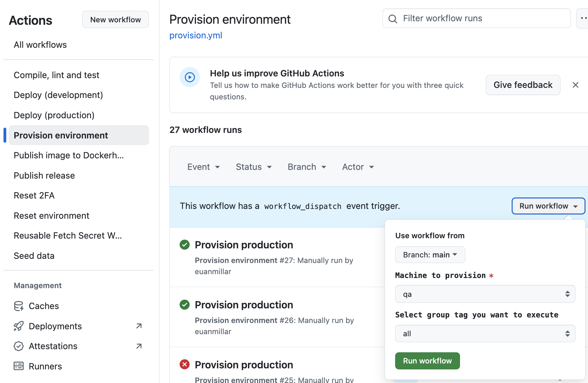Click the play icon in feedback banner
Image resolution: width=588 pixels, height=383 pixels.
[190, 77]
